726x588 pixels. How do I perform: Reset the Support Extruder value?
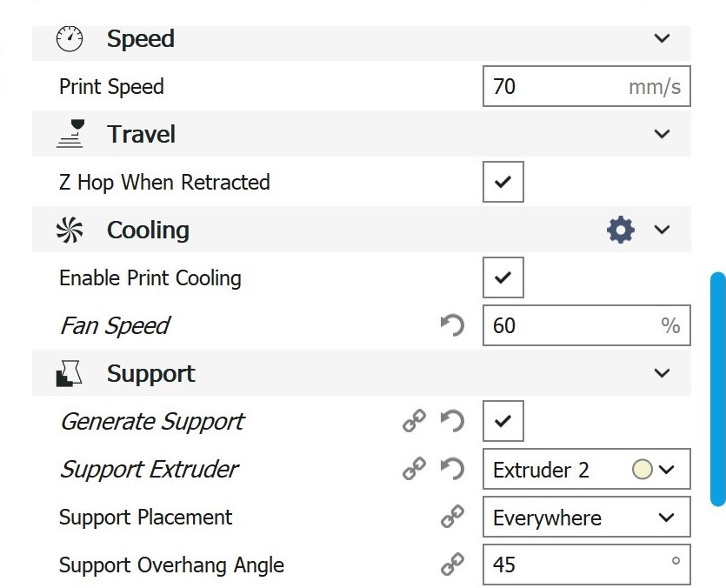point(452,470)
